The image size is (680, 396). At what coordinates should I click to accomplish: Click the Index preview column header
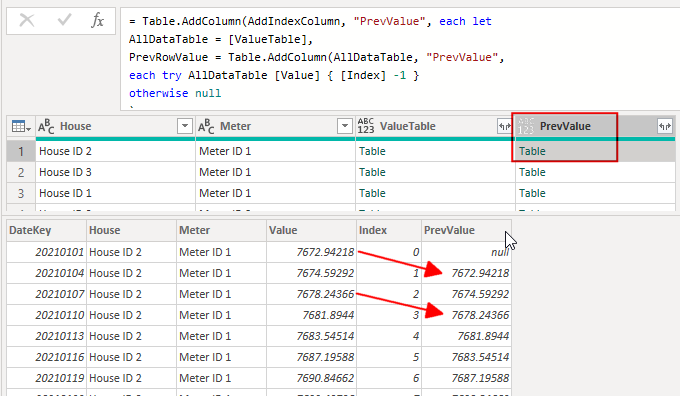pos(389,230)
